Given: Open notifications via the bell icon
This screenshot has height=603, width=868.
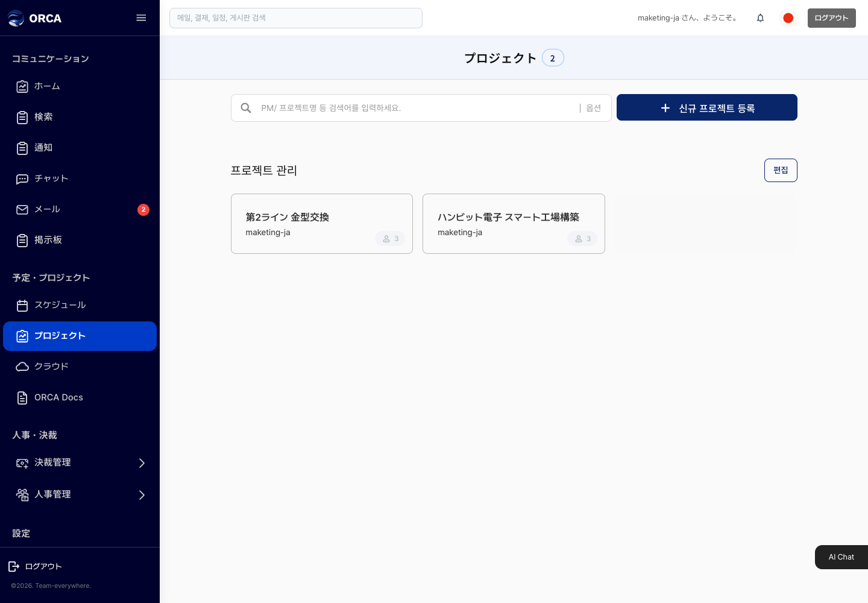Looking at the screenshot, I should [x=760, y=18].
